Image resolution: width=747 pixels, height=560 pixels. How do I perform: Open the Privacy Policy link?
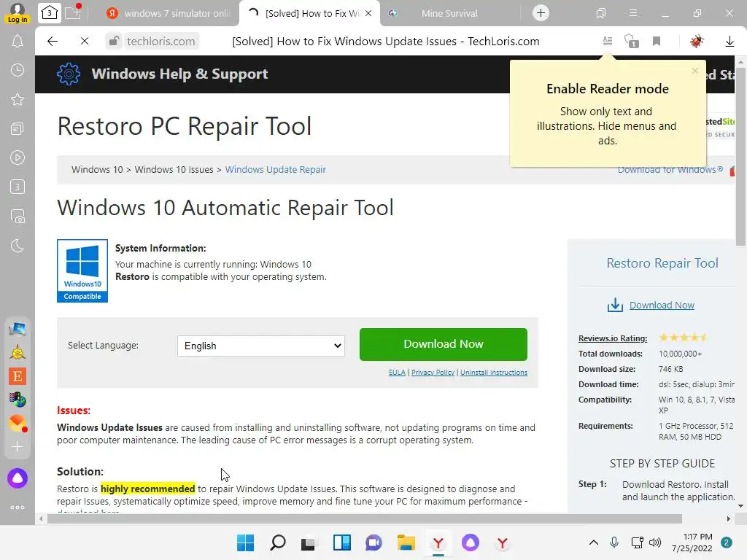[433, 373]
